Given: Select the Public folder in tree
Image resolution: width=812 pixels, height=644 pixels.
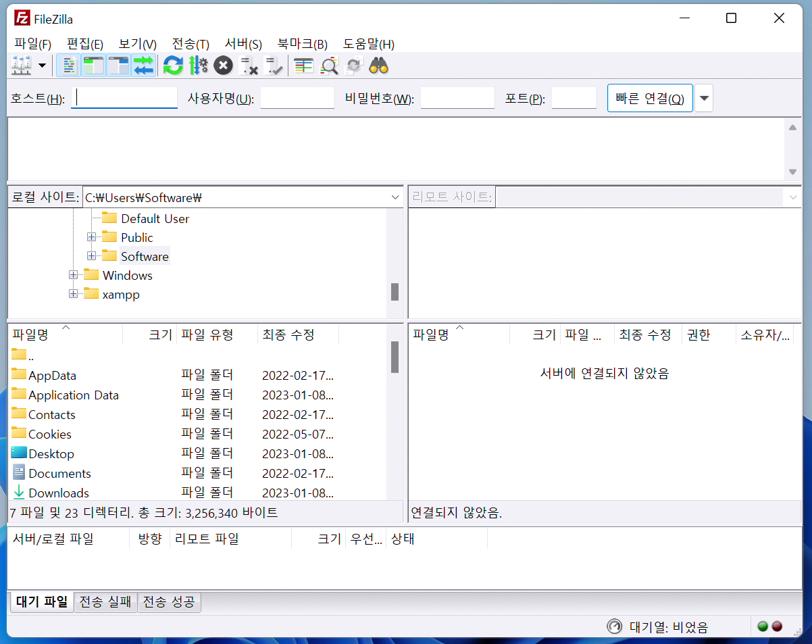Looking at the screenshot, I should pyautogui.click(x=136, y=237).
